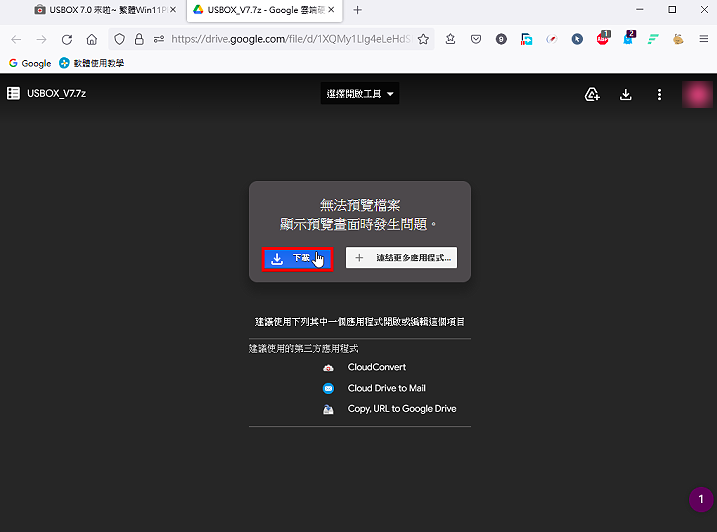This screenshot has width=717, height=532.
Task: Show site security padlock info
Action: (x=139, y=39)
